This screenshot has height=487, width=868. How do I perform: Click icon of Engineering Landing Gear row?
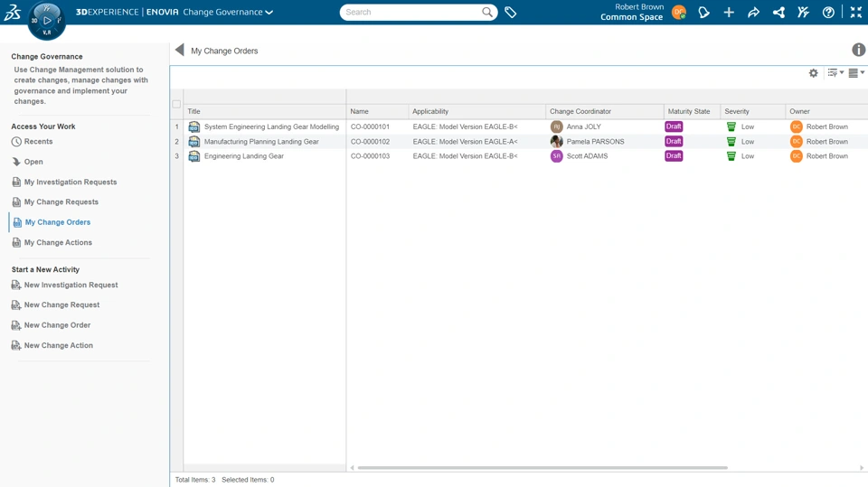pos(193,156)
